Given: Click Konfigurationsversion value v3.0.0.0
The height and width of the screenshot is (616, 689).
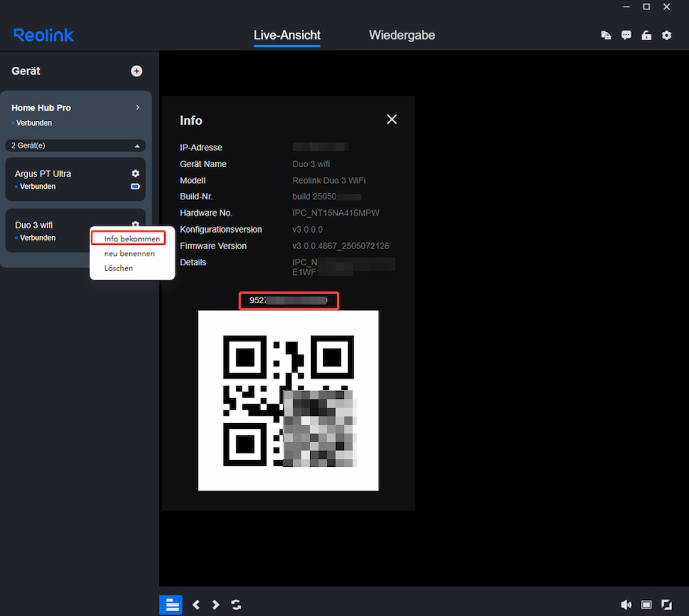Looking at the screenshot, I should [307, 230].
